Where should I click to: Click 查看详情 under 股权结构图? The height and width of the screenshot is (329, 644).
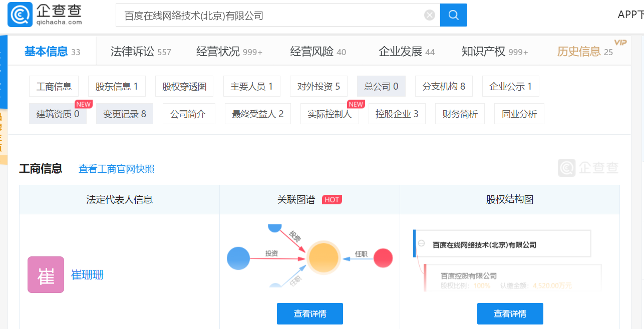click(510, 313)
